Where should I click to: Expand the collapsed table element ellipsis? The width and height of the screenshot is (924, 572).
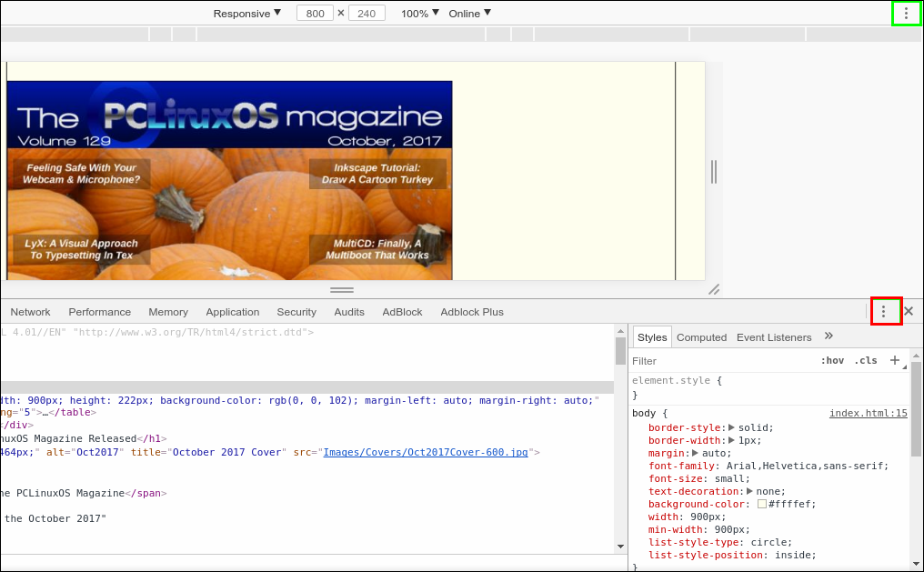tap(45, 412)
